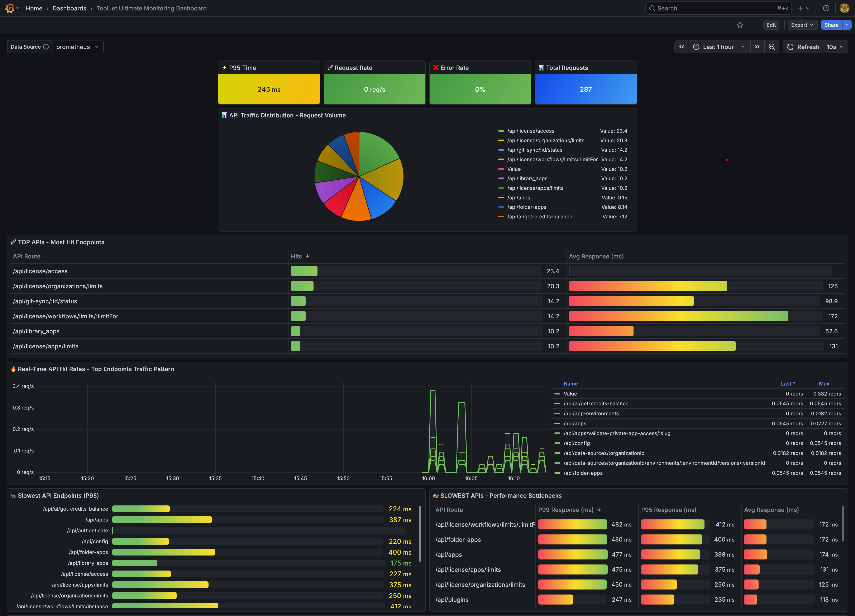
Task: Open the Last 1 hour time range picker
Action: [718, 46]
